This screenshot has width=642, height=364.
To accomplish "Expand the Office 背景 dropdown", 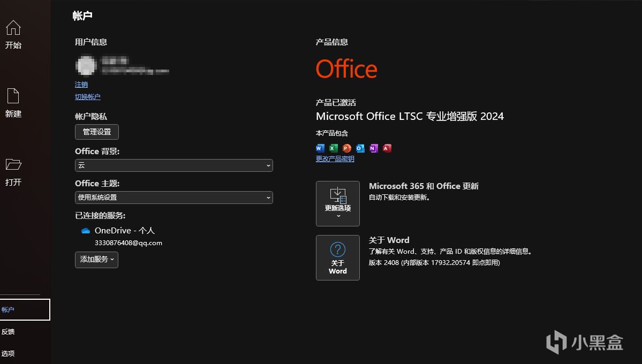I will click(174, 165).
